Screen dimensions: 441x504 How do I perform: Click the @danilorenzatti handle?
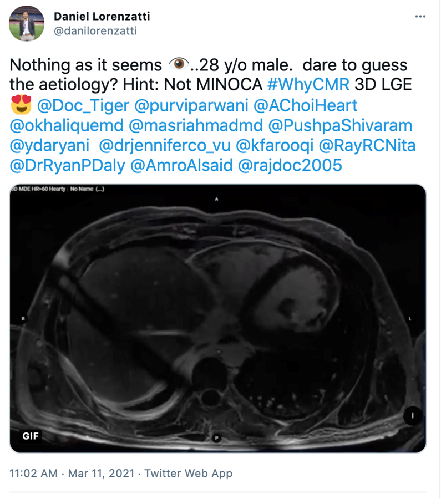point(95,31)
